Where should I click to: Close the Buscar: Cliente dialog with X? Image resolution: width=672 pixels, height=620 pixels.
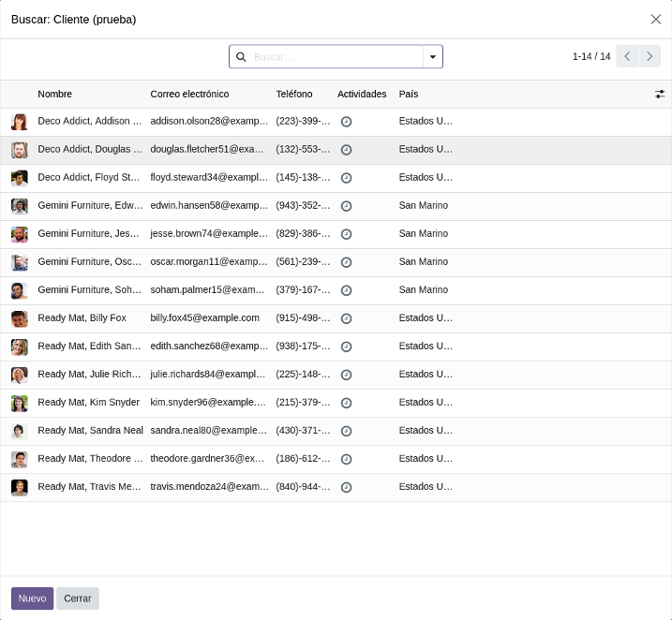coord(656,19)
